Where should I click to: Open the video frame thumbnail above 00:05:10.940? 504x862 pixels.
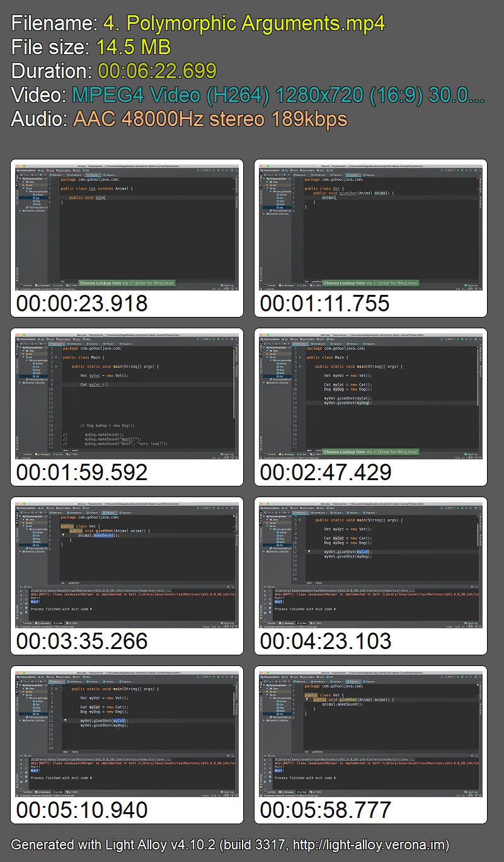coord(126,733)
